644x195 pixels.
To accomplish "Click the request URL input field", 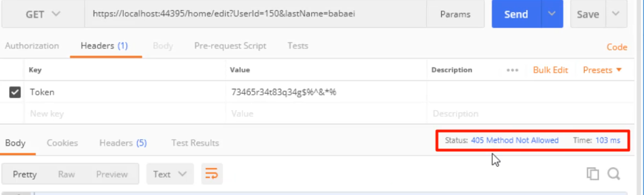I will [255, 14].
